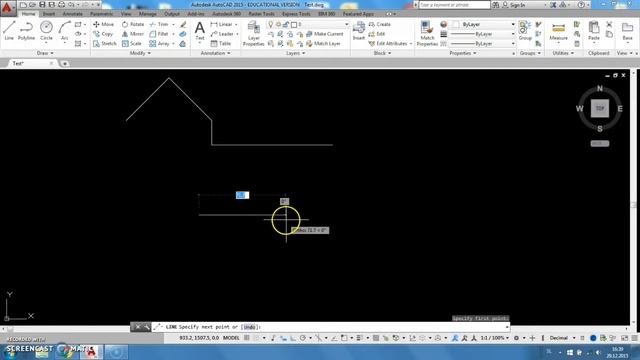
Task: Click the Rotate command
Action: coord(133,24)
